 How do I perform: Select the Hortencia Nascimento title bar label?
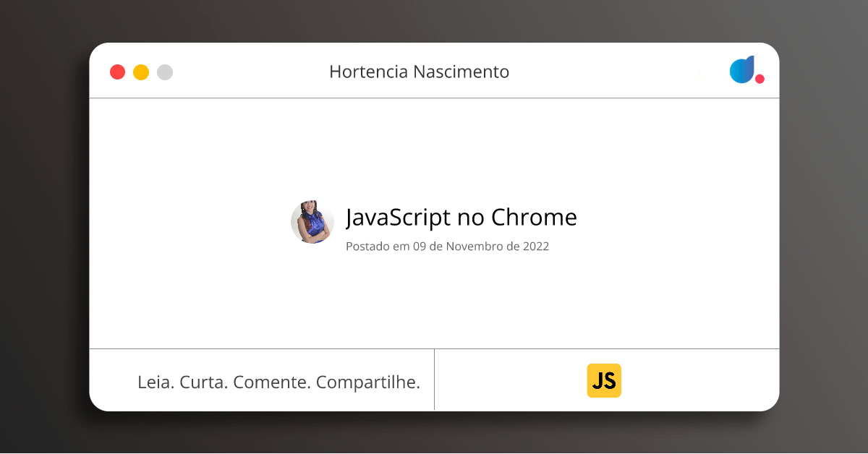420,72
